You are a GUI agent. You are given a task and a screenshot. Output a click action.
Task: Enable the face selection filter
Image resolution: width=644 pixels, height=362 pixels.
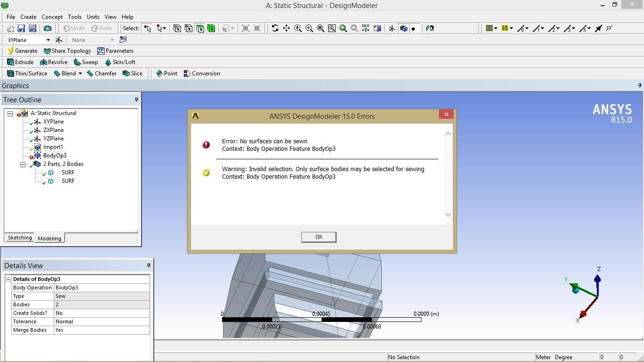click(200, 28)
